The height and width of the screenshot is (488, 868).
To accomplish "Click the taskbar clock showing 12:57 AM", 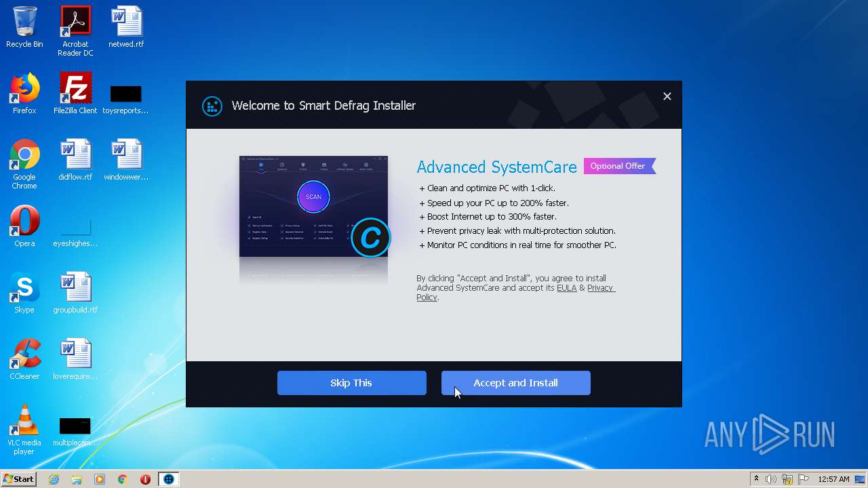I will 833,479.
